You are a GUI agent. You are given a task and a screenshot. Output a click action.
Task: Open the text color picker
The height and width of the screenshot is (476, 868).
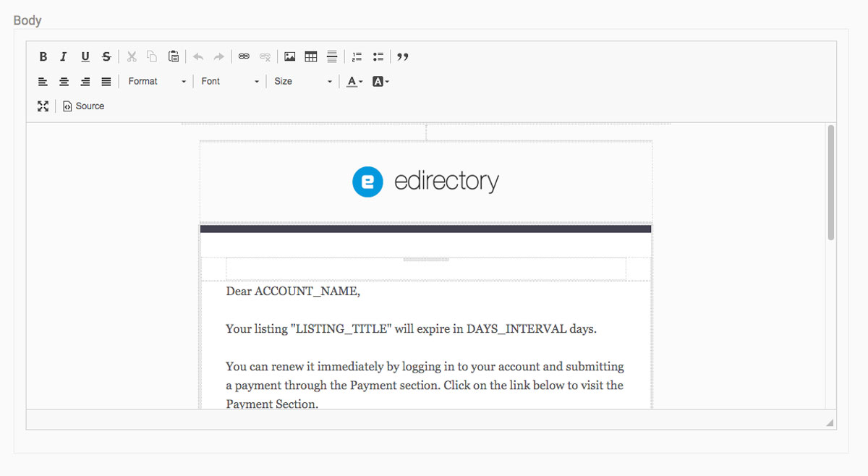click(354, 82)
